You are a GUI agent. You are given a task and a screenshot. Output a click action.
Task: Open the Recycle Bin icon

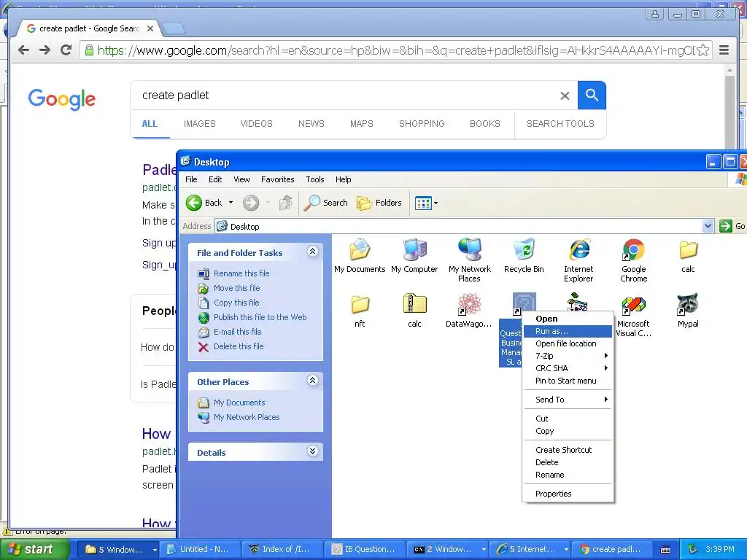(x=524, y=256)
